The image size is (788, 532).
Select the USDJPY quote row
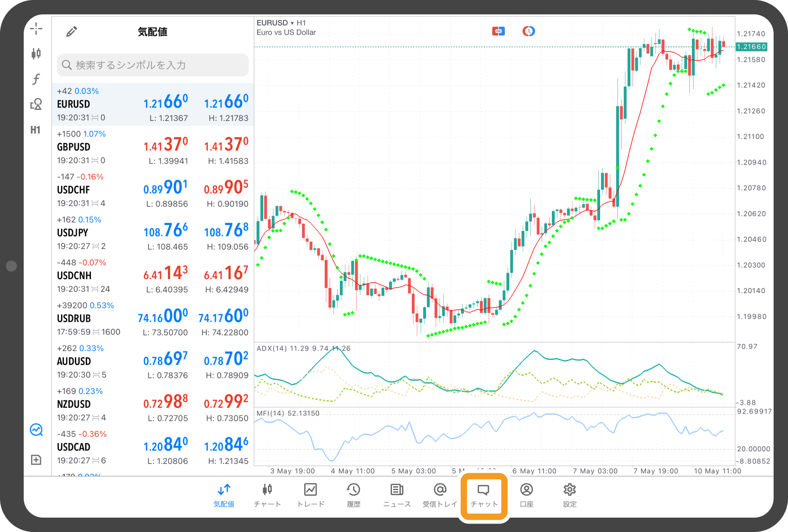click(x=152, y=233)
